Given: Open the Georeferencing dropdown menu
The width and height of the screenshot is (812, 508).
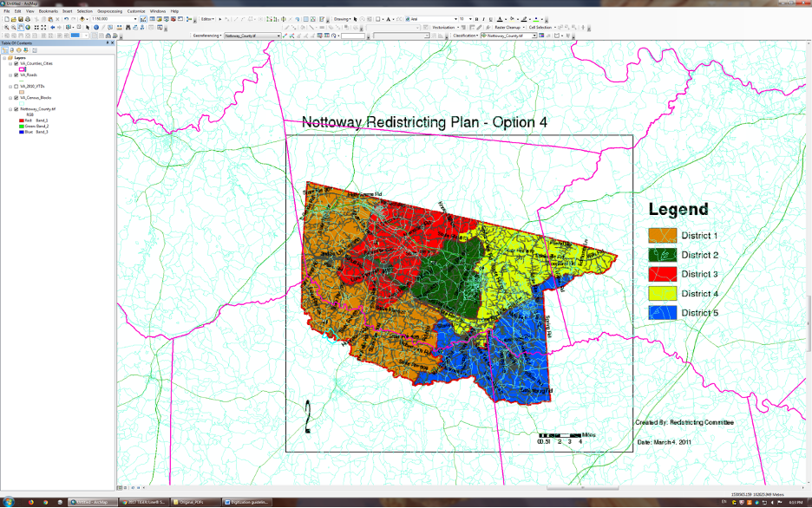Looking at the screenshot, I should pyautogui.click(x=206, y=36).
